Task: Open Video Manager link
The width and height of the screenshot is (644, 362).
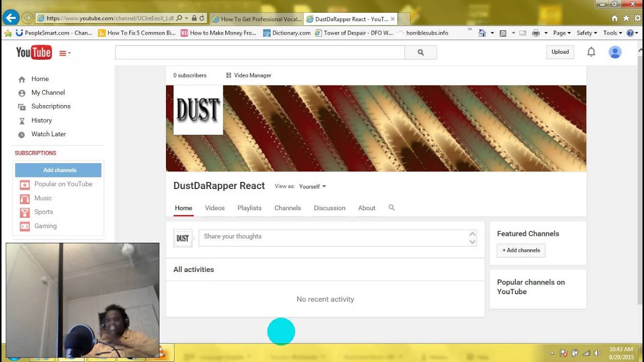Action: point(249,75)
